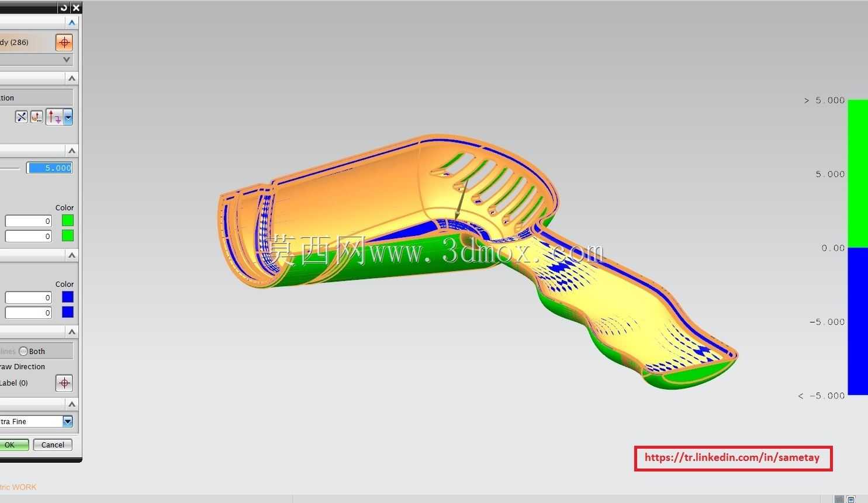Collapse the blue color limits section

[x=72, y=255]
